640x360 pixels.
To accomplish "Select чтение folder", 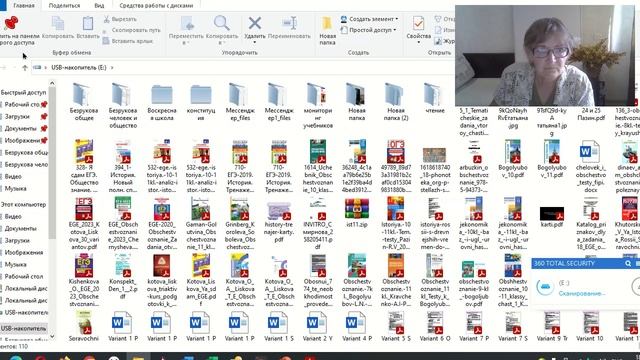I will click(435, 98).
